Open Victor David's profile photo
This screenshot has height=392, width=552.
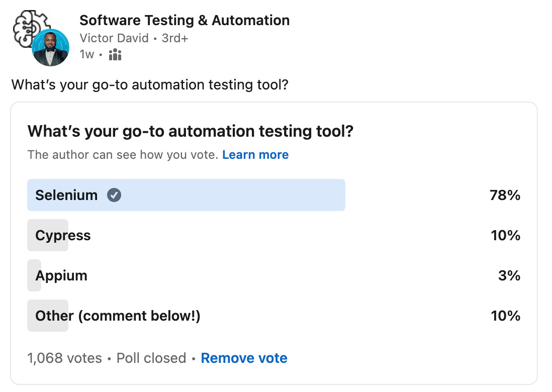point(50,48)
